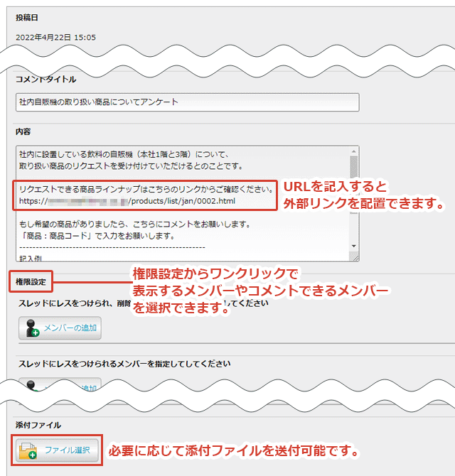
Task: Select the 権限設定 section heading
Action: (x=31, y=282)
